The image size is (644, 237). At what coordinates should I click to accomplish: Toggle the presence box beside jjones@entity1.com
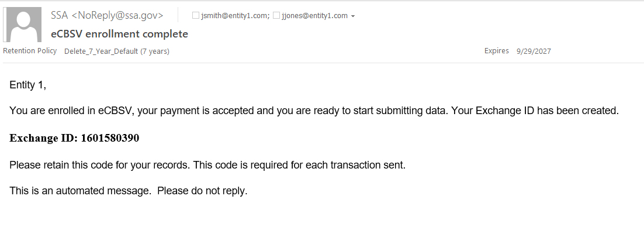(x=276, y=16)
